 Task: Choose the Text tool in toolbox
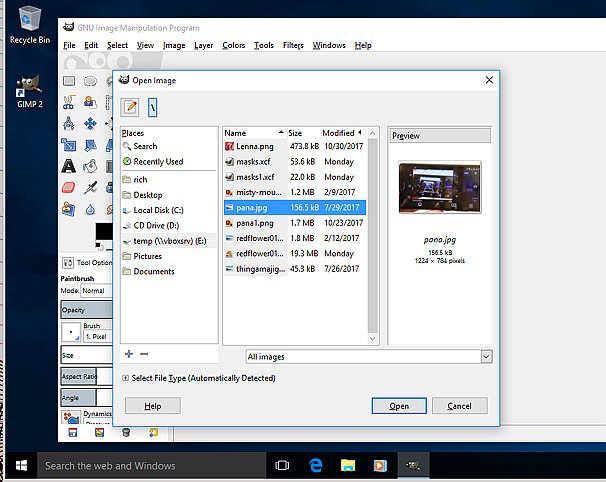point(69,166)
